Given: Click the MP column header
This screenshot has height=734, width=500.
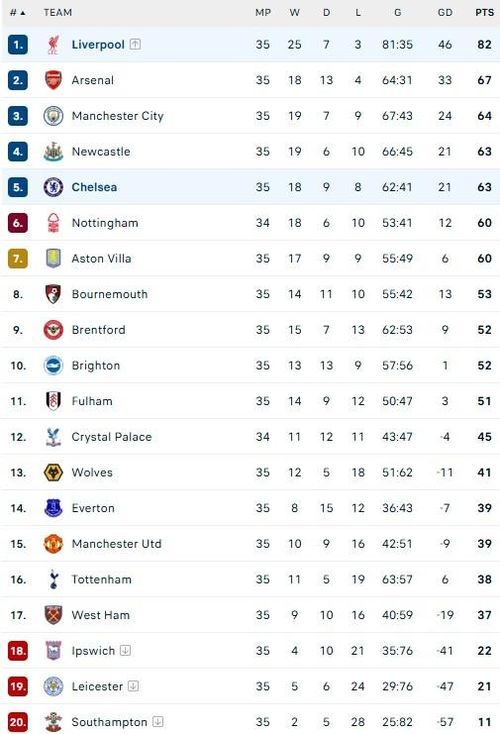Looking at the screenshot, I should (263, 13).
